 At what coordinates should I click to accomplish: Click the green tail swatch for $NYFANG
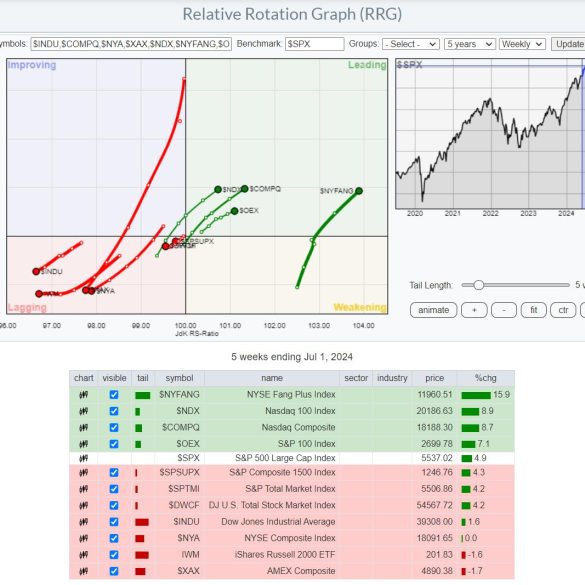click(x=143, y=395)
